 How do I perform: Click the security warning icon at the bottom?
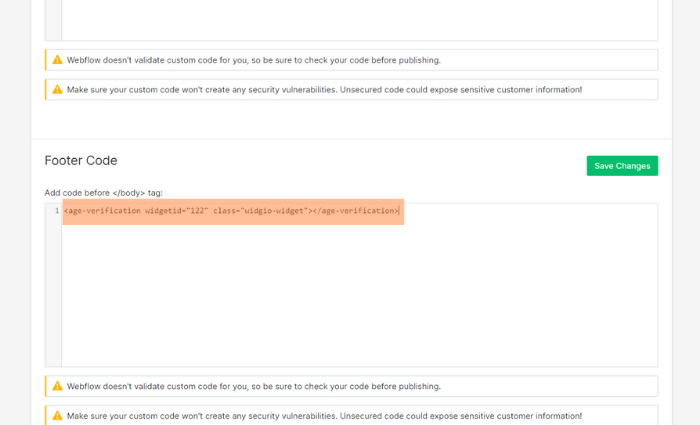(x=57, y=416)
